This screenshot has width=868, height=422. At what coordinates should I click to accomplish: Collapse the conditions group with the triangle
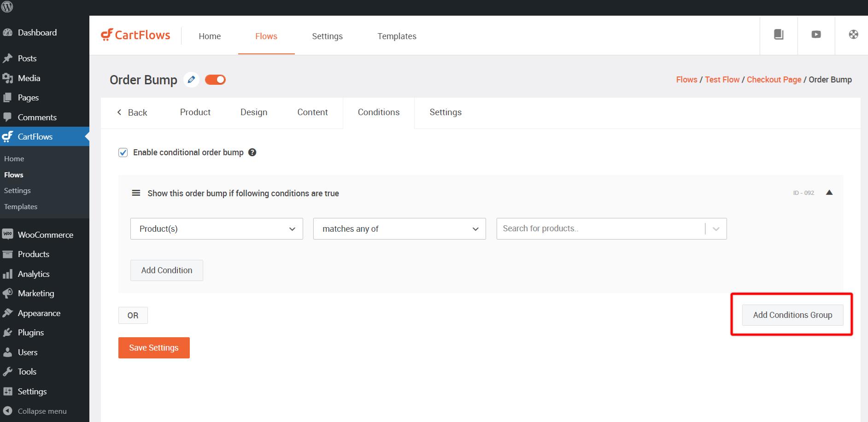tap(829, 193)
